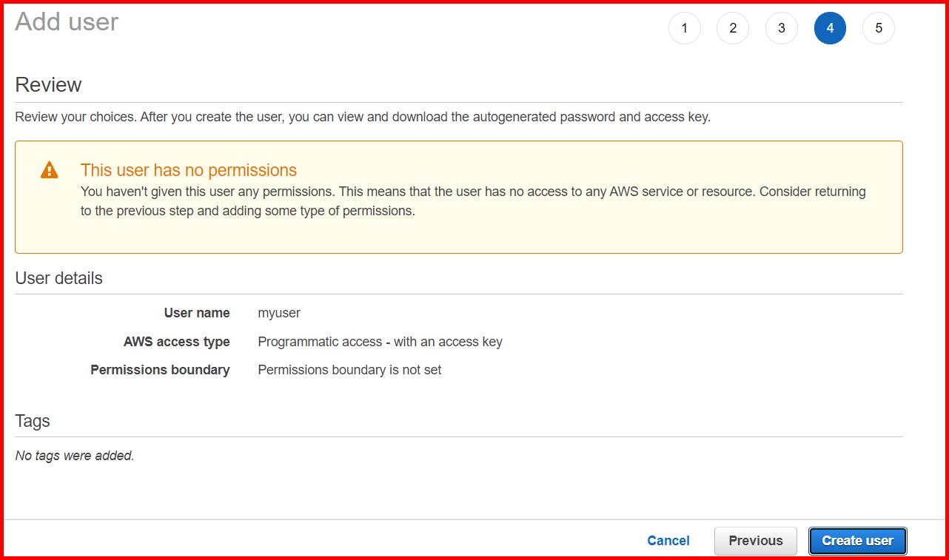The image size is (949, 560).
Task: Click the Permissions boundary is not set text
Action: coord(349,369)
